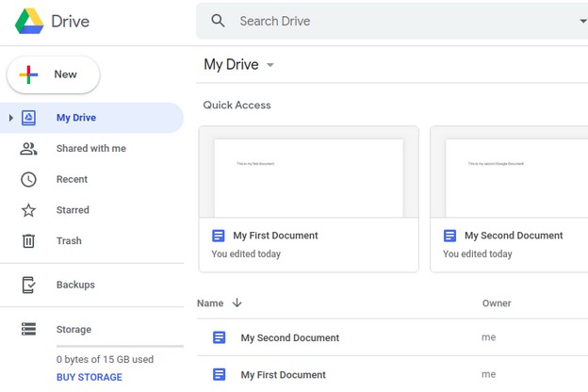
Task: Click 'You edited today' under My Second Document
Action: (x=478, y=254)
